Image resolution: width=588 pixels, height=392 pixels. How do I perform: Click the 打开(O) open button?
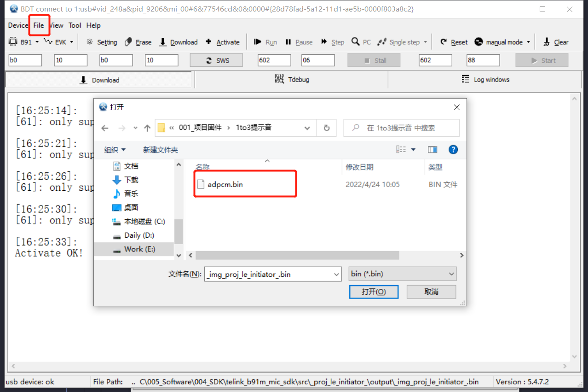tap(374, 292)
